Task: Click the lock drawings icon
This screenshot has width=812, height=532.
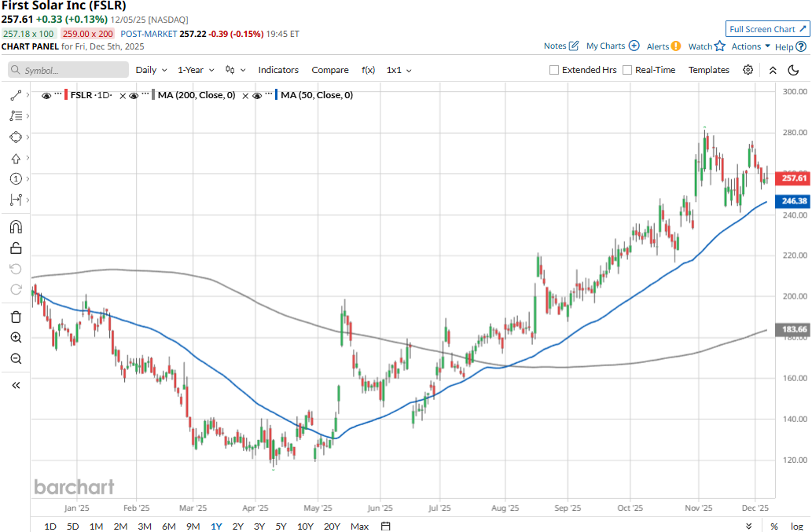Action: pos(16,248)
